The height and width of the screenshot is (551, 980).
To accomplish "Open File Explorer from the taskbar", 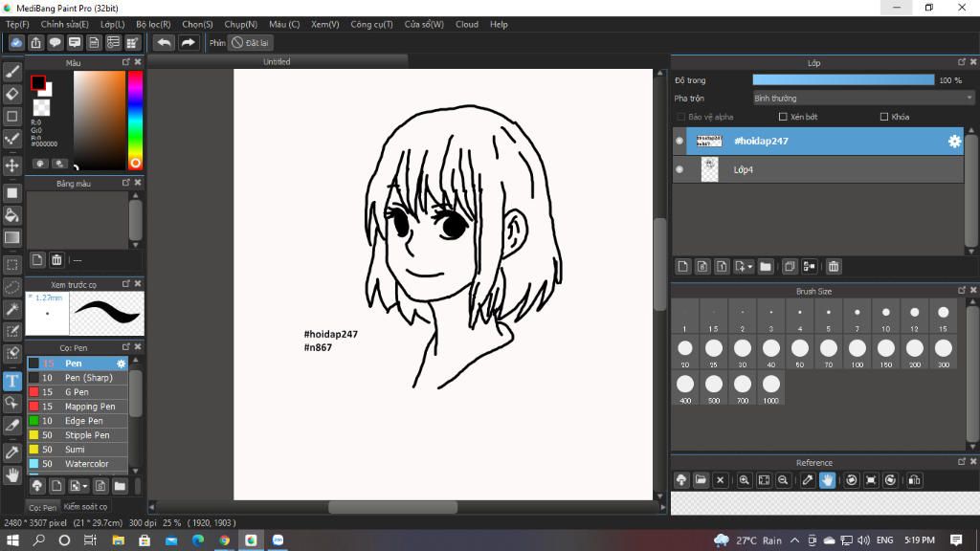I will tap(118, 540).
